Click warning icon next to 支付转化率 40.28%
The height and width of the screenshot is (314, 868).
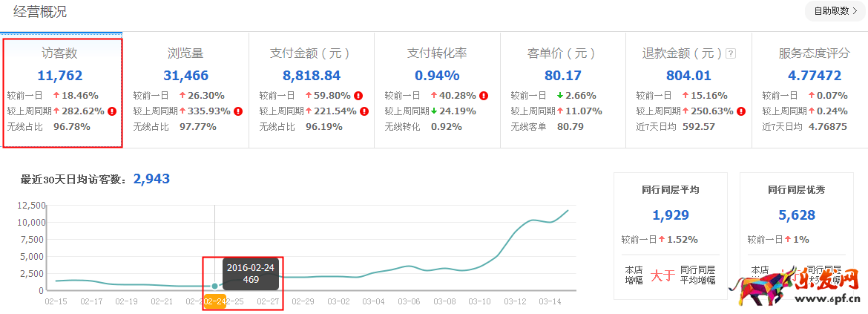click(x=484, y=96)
